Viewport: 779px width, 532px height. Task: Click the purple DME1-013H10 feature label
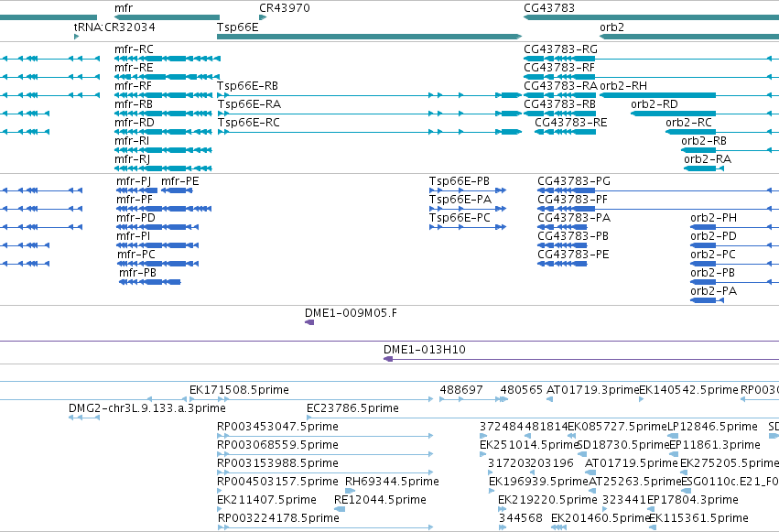click(424, 350)
